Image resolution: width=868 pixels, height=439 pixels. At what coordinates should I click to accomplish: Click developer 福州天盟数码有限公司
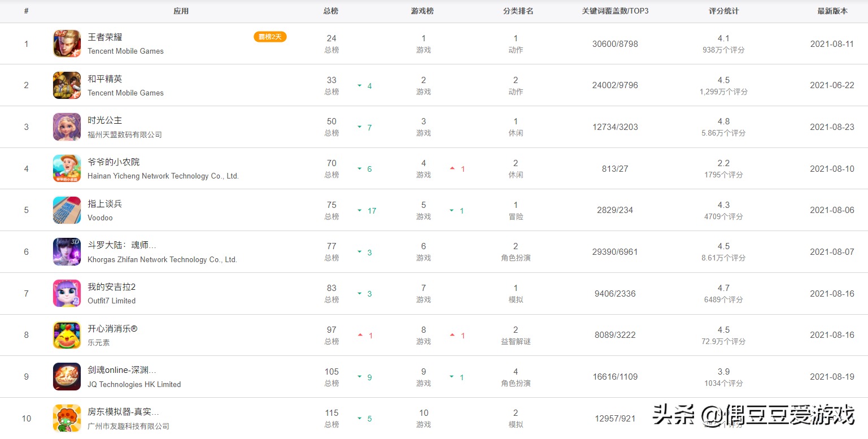click(x=125, y=134)
